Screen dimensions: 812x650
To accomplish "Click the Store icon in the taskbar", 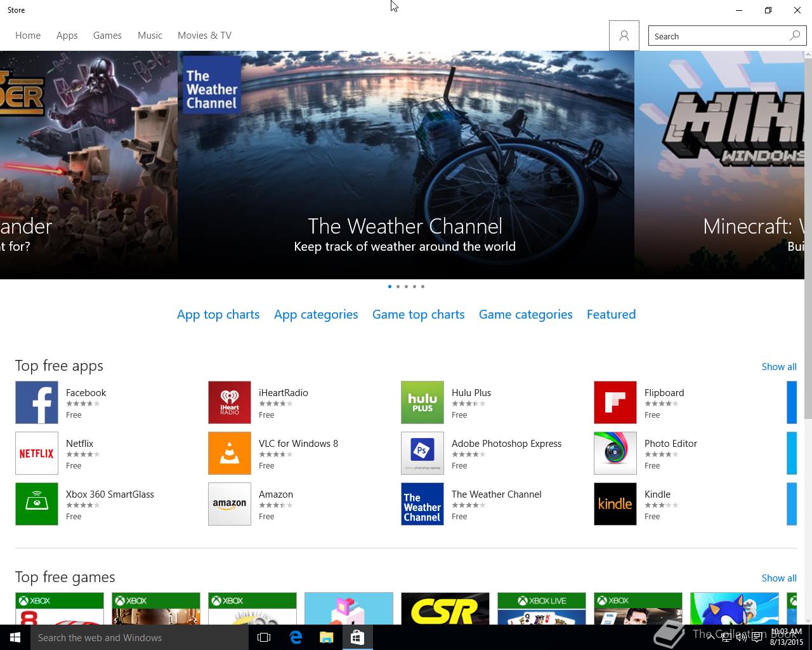I will click(x=357, y=637).
